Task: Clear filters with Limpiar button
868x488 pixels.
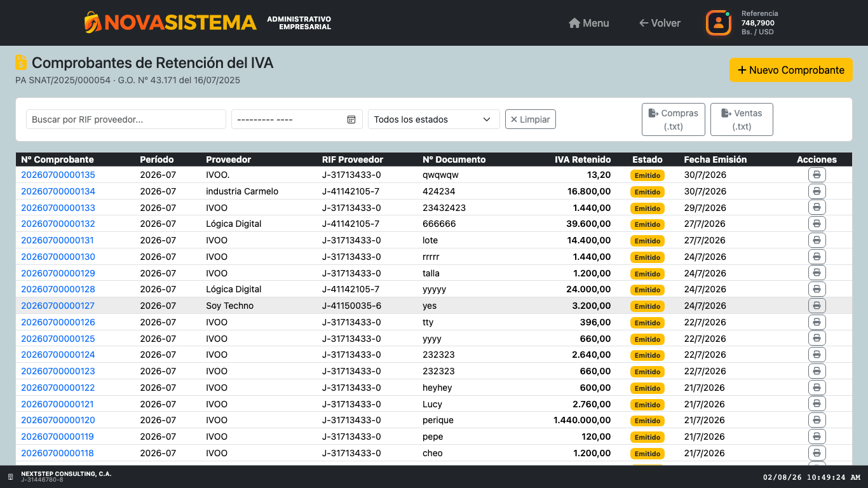Action: pos(531,119)
